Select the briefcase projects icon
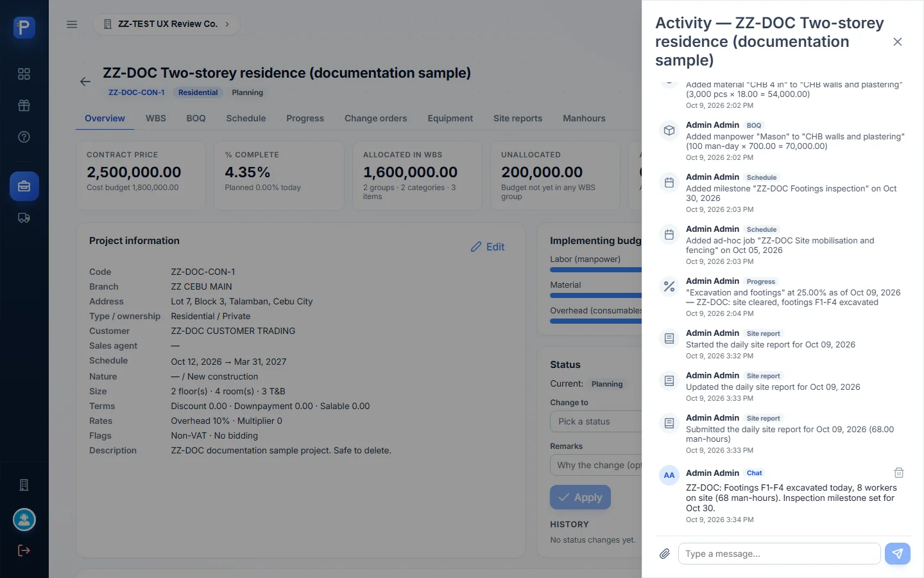The height and width of the screenshot is (578, 924). (x=24, y=186)
